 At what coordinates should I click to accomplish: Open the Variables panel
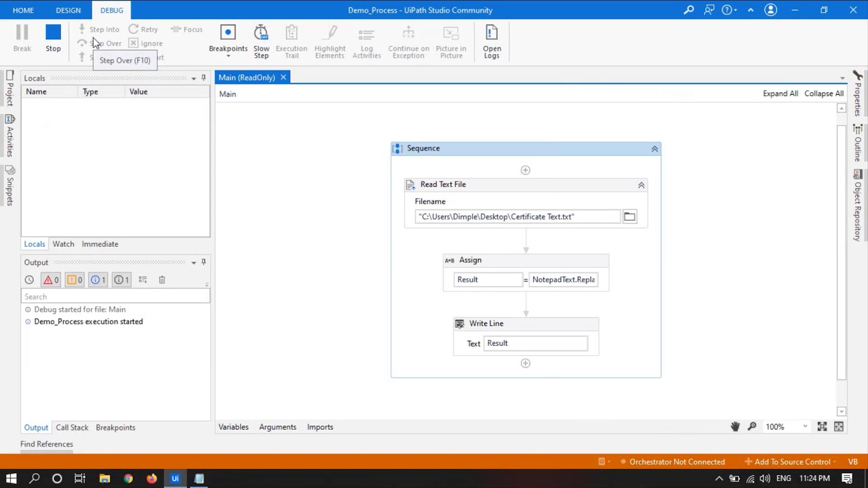[x=233, y=427]
